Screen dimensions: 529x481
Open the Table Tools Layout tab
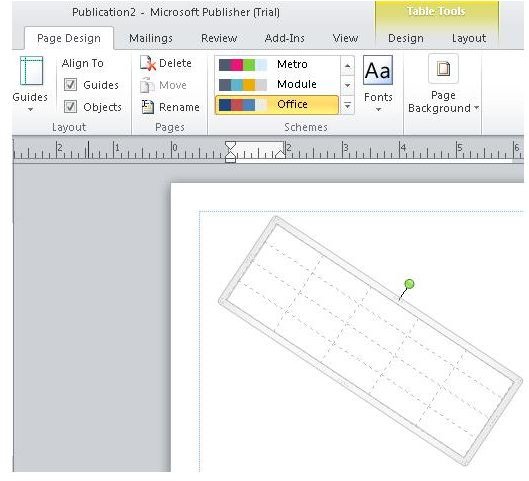click(x=469, y=38)
